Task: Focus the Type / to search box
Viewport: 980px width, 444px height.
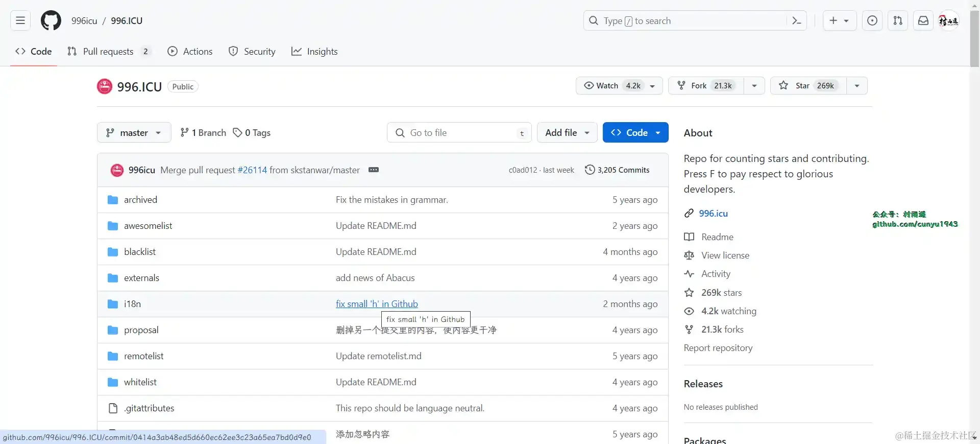Action: tap(695, 21)
